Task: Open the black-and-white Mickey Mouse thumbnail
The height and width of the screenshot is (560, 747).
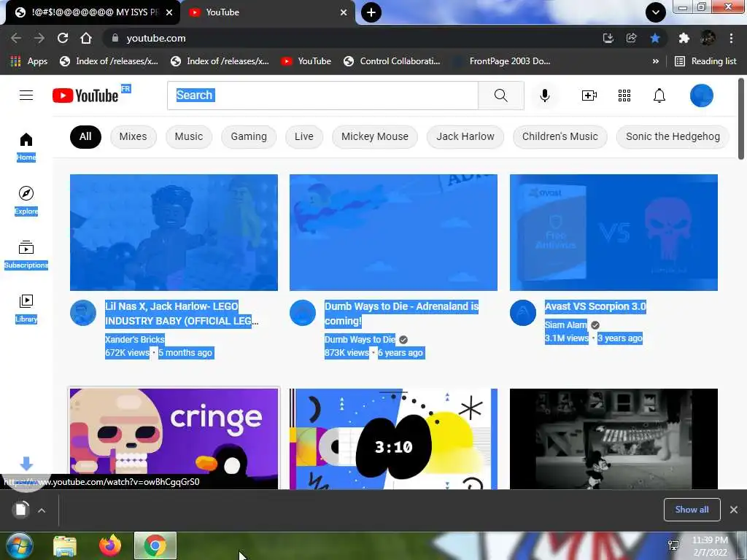Action: pyautogui.click(x=614, y=438)
